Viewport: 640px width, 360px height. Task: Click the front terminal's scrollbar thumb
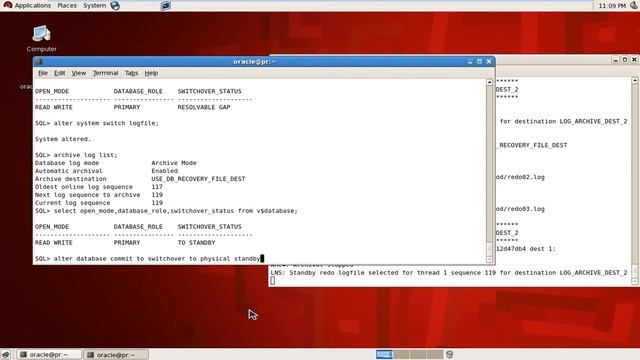point(489,249)
